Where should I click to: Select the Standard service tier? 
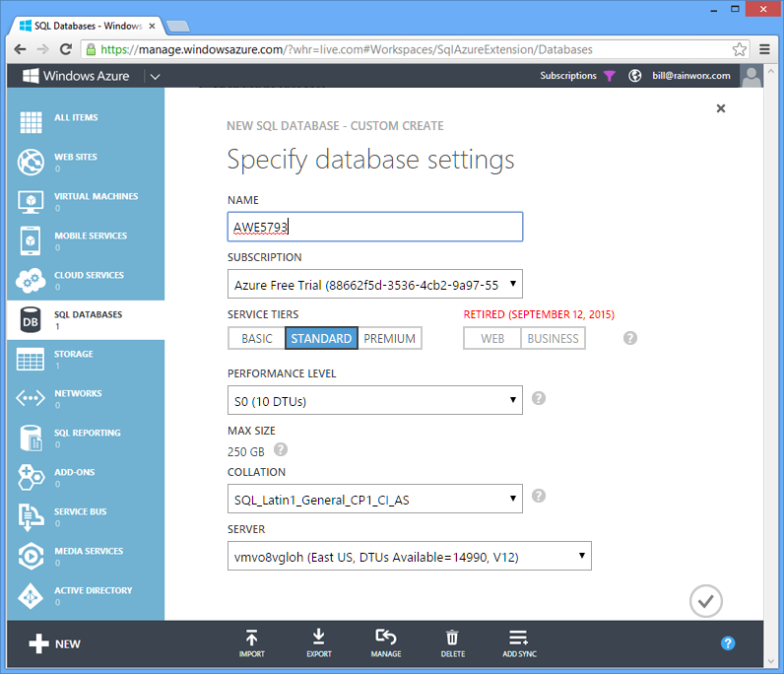(x=321, y=339)
